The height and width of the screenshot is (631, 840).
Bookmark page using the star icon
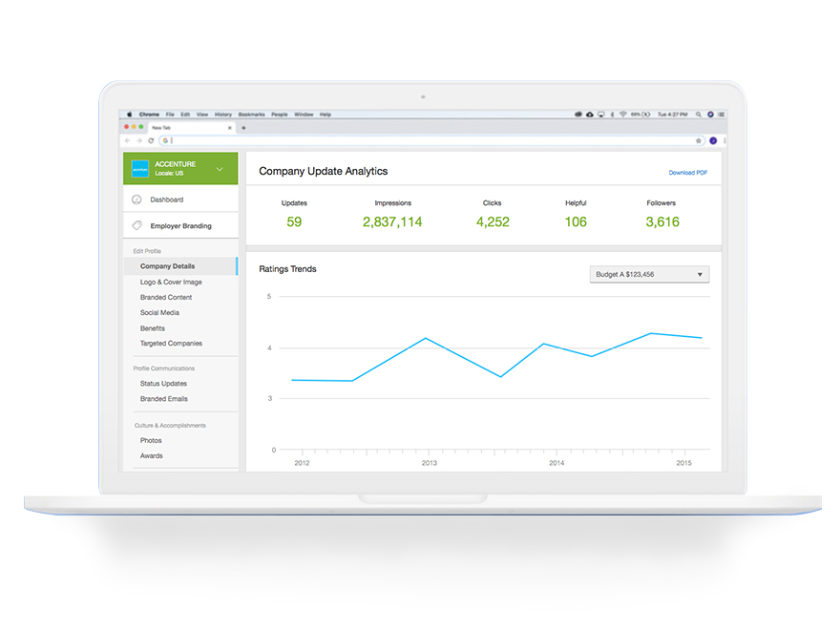click(698, 140)
